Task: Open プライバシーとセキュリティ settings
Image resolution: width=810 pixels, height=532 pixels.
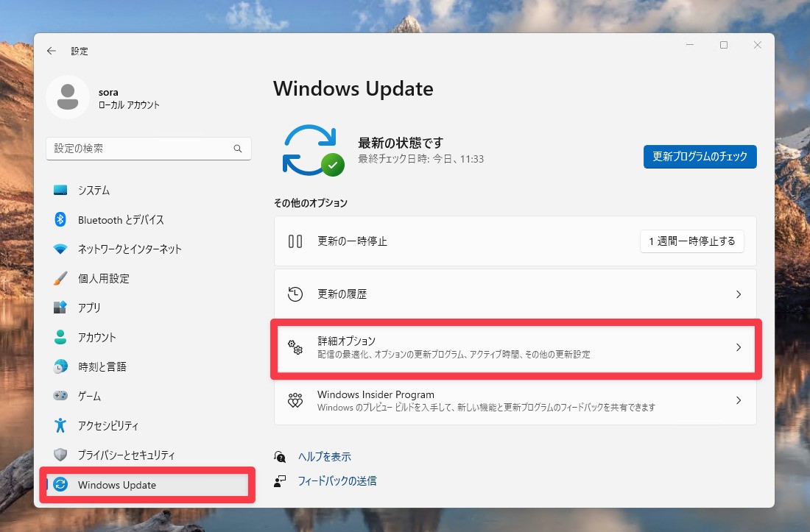Action: click(x=149, y=455)
